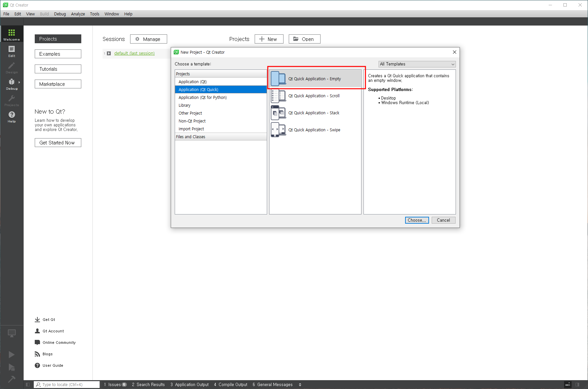Click the Build hammer icon

pos(11,379)
